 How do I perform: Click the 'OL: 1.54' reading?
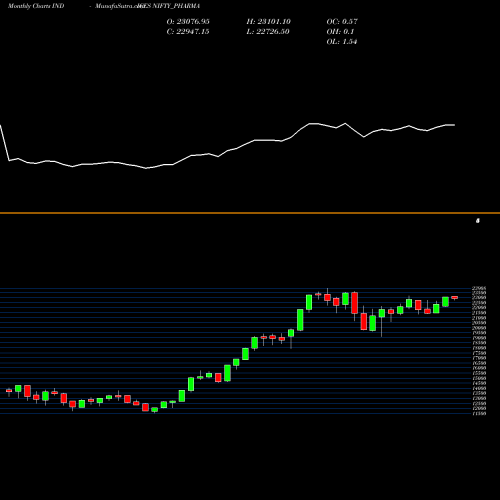(342, 42)
